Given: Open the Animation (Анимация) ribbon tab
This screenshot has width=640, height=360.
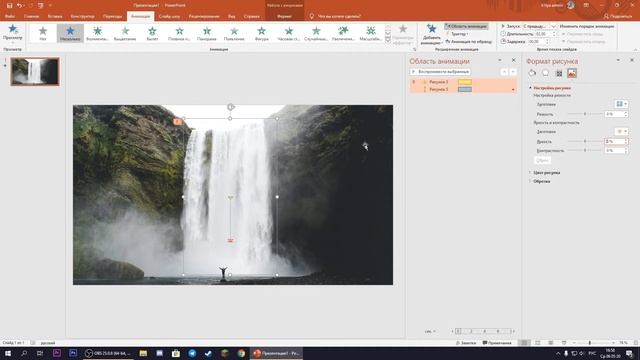Looking at the screenshot, I should click(x=140, y=16).
